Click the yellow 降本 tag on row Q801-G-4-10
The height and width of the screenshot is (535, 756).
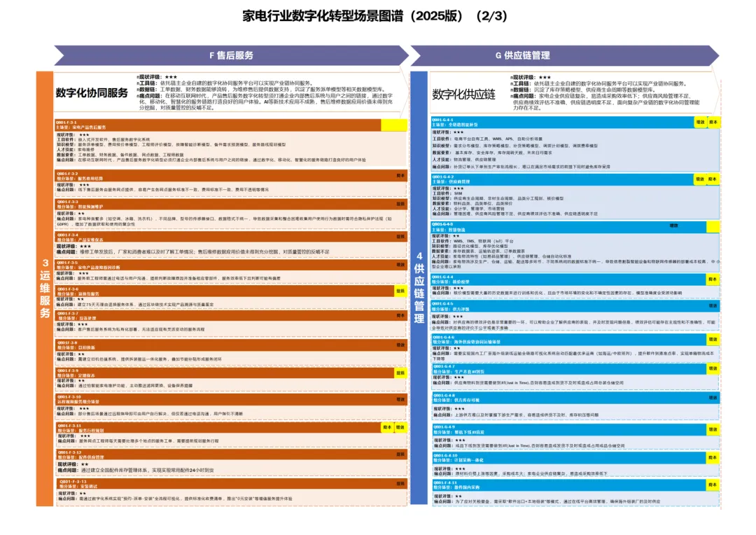pos(713,458)
